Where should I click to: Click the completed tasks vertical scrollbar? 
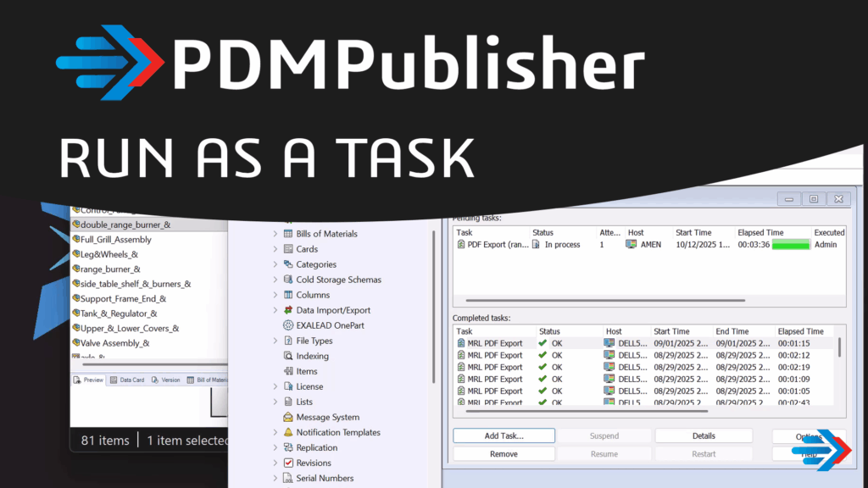tap(840, 347)
